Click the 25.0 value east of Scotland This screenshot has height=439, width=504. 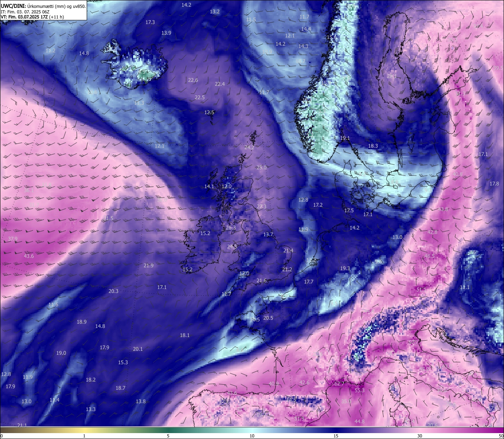point(261,168)
